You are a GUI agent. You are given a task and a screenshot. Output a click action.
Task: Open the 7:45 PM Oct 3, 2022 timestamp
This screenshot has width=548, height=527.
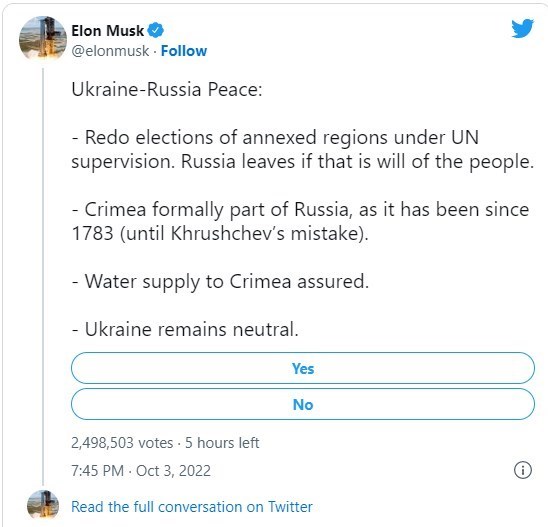click(141, 471)
